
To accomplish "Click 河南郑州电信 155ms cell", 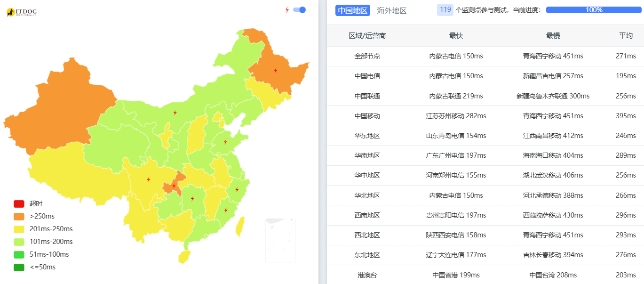I will tap(456, 175).
